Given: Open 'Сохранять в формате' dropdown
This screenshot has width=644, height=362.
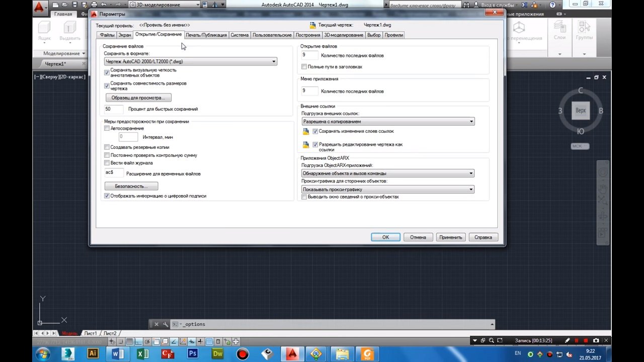Looking at the screenshot, I should (x=190, y=61).
